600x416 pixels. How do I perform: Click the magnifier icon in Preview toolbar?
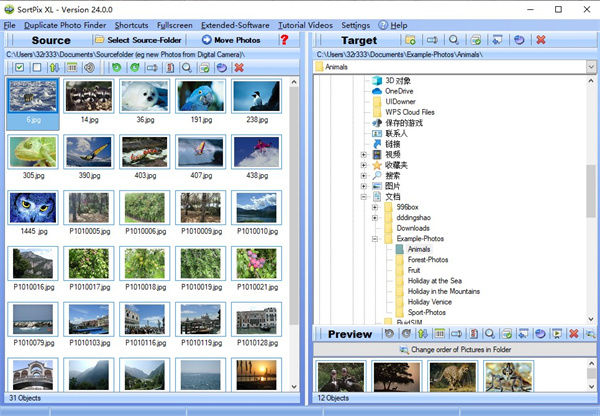(490, 334)
